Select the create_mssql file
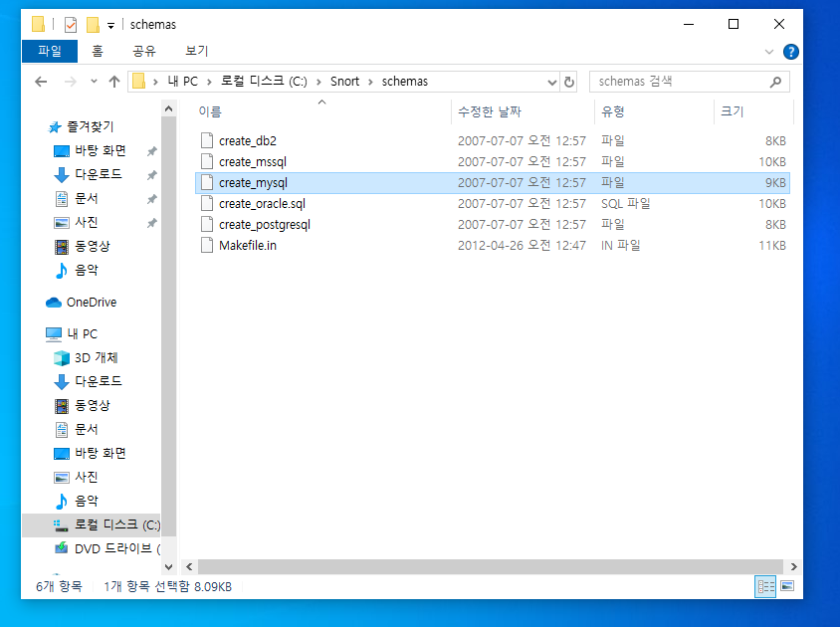Screen dimensions: 840x627 click(x=493, y=162)
